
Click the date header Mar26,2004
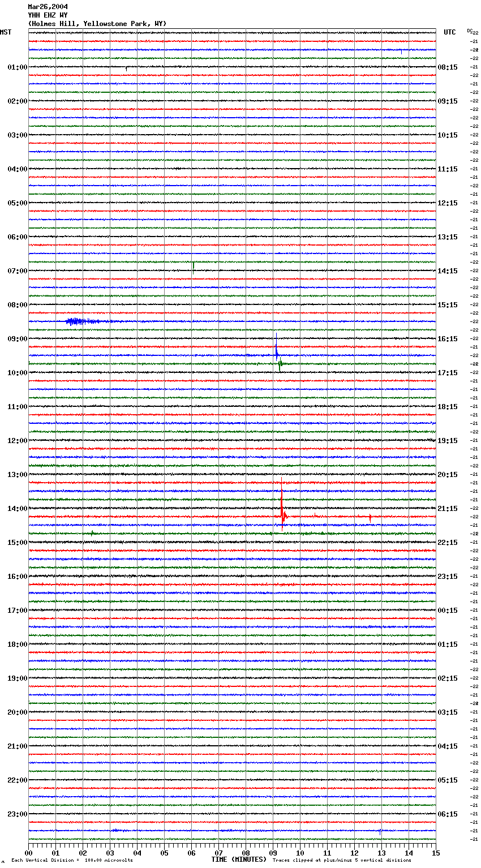click(48, 7)
